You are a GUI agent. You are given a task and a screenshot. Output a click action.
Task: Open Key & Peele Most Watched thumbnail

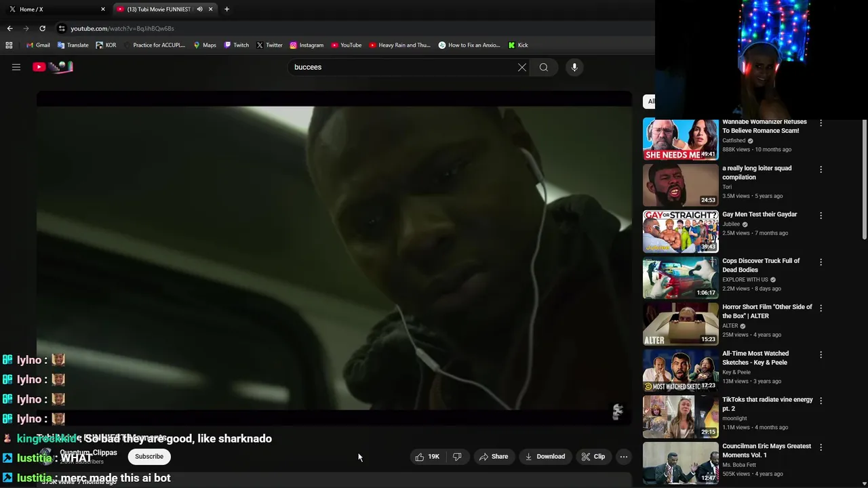680,371
